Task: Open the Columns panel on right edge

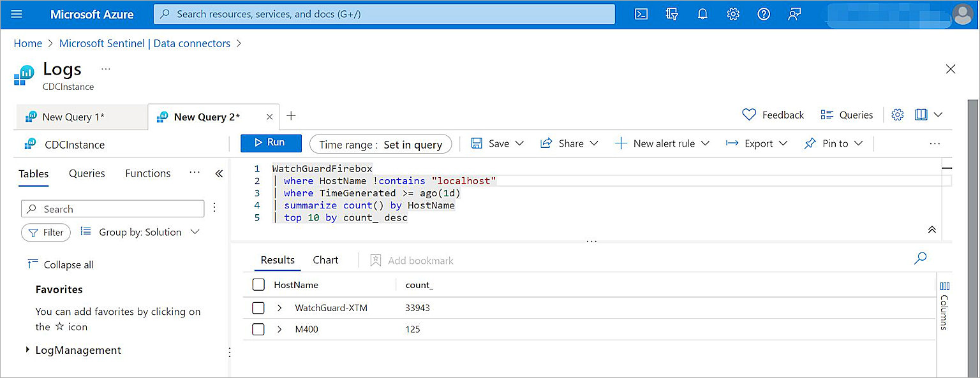Action: pyautogui.click(x=944, y=306)
